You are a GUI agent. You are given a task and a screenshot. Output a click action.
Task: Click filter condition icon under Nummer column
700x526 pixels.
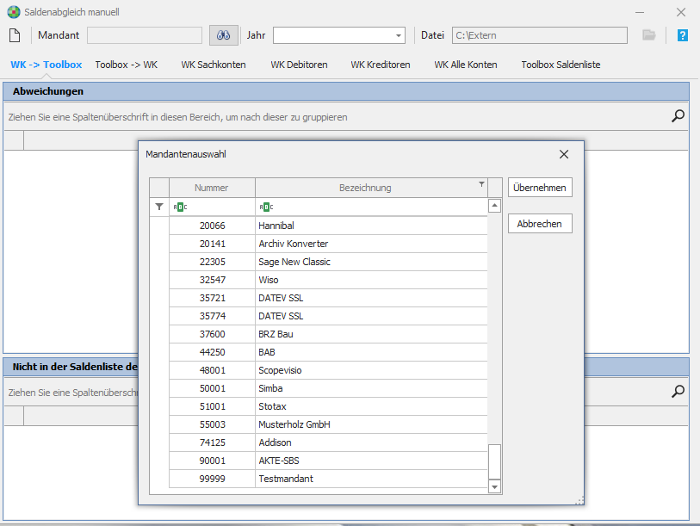pyautogui.click(x=180, y=207)
